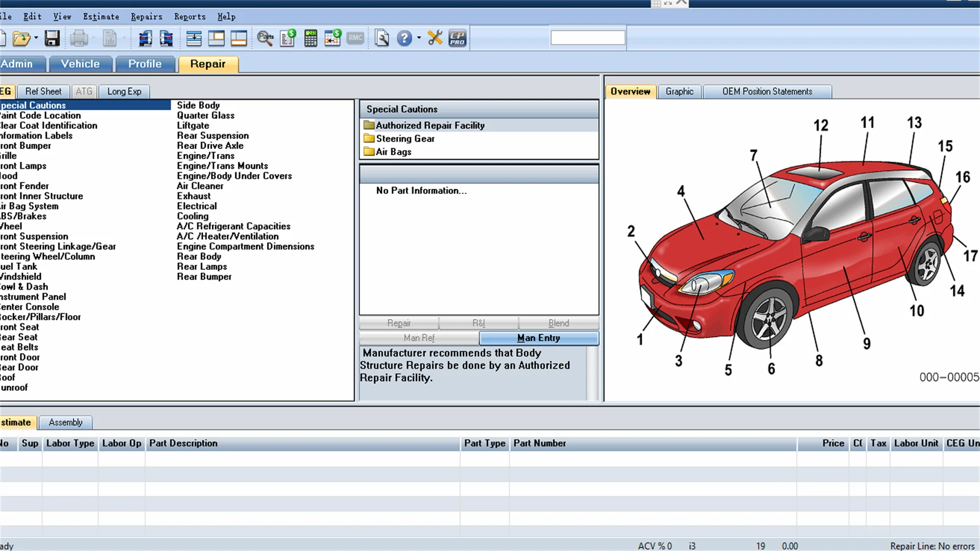Click the document with wrench icon
This screenshot has height=551, width=980.
(x=382, y=38)
